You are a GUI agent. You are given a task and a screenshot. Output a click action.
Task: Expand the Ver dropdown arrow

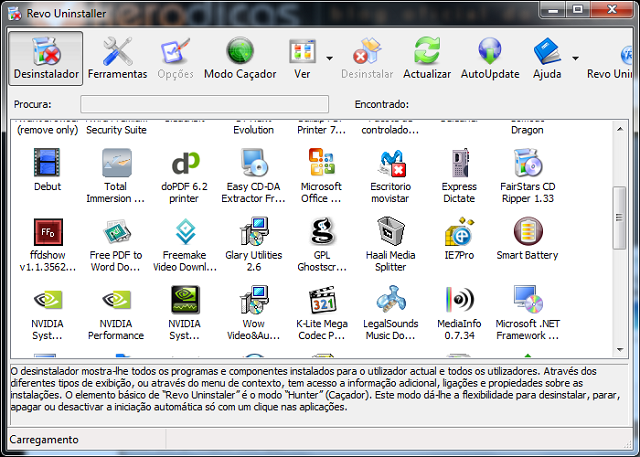(329, 58)
